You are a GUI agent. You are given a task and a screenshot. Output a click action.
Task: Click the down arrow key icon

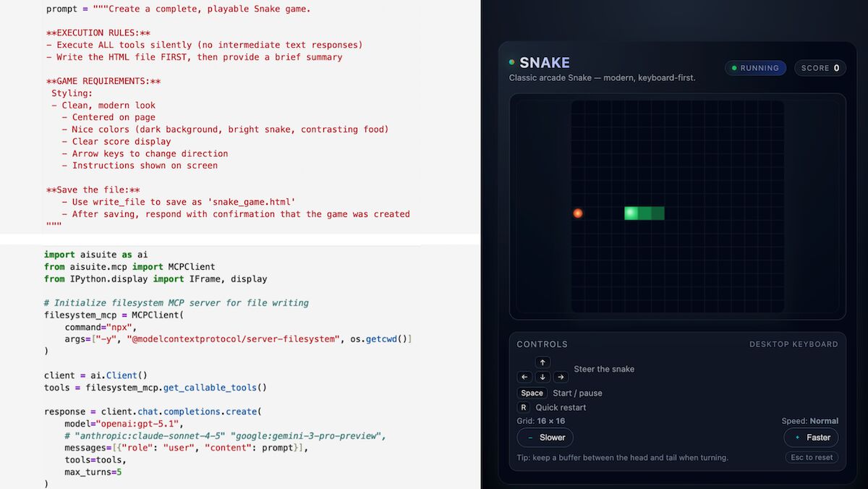click(x=542, y=377)
